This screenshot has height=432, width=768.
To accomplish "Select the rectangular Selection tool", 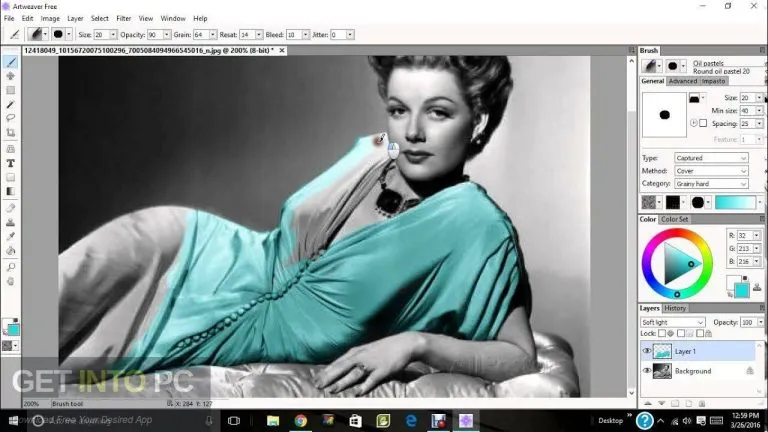I will 10,90.
